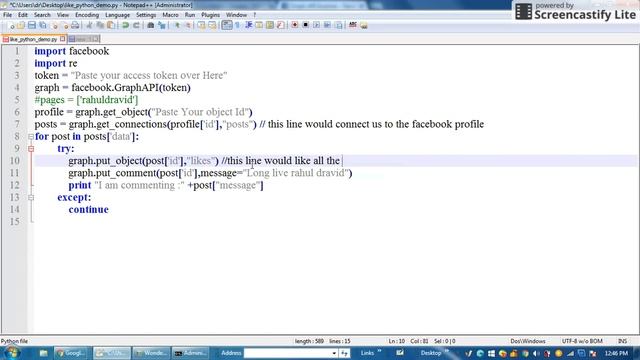This screenshot has width=640, height=360.
Task: Open the Function List toolbar icon
Action: coord(280,25)
